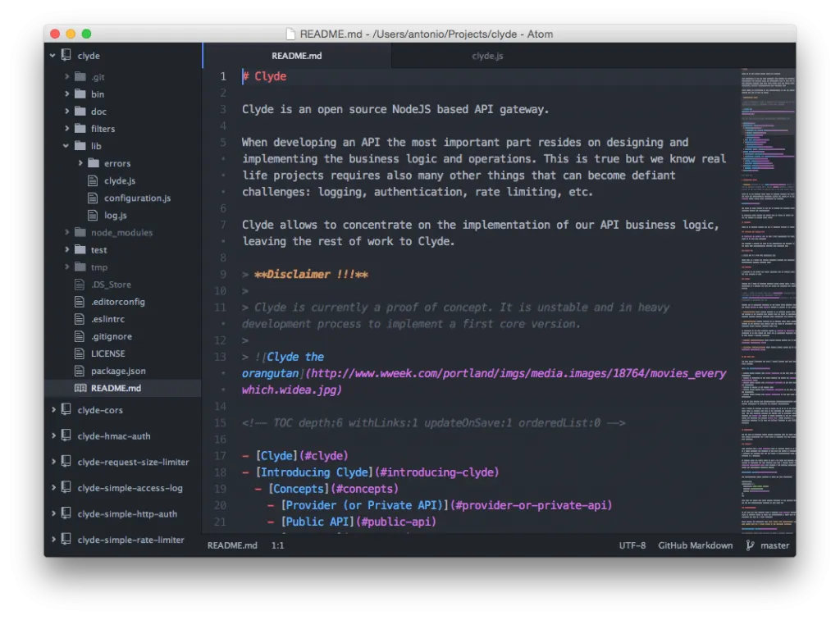840x620 pixels.
Task: Click cursor position 1:1 in status bar
Action: click(x=277, y=545)
